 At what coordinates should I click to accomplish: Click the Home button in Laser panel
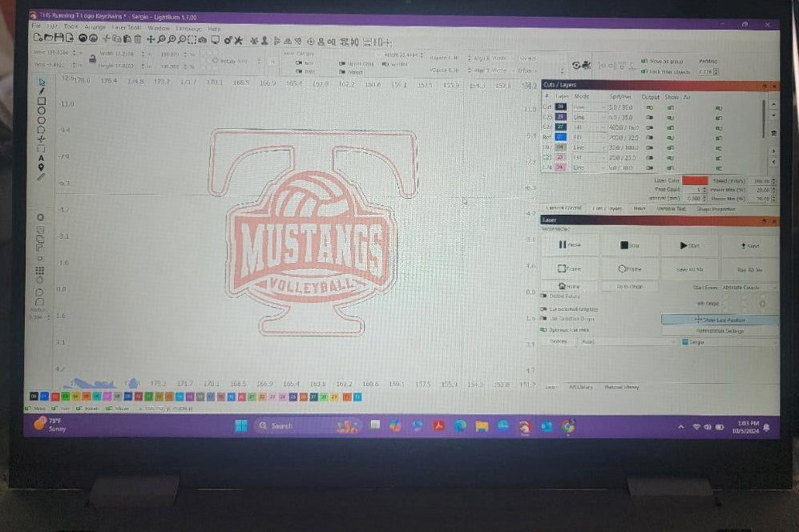click(x=569, y=286)
